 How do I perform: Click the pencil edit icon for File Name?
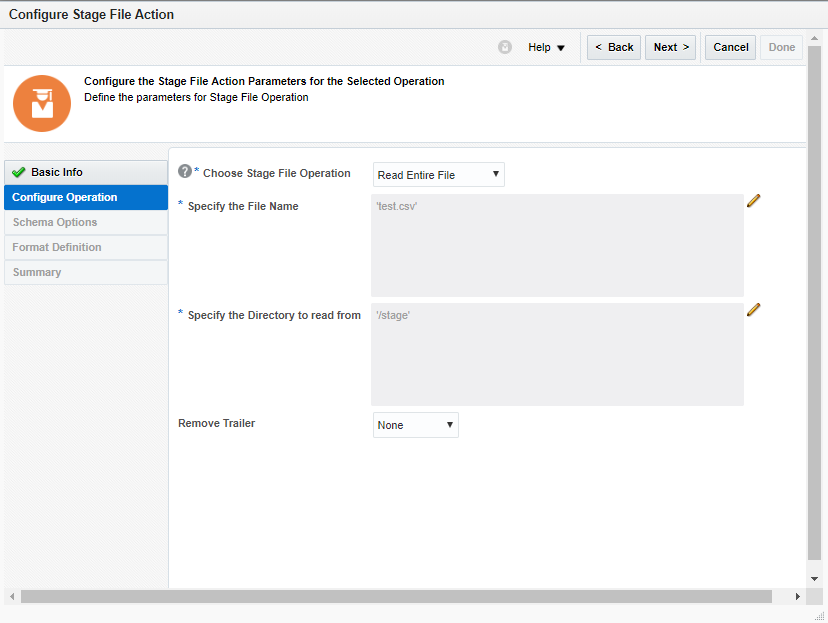tap(754, 201)
